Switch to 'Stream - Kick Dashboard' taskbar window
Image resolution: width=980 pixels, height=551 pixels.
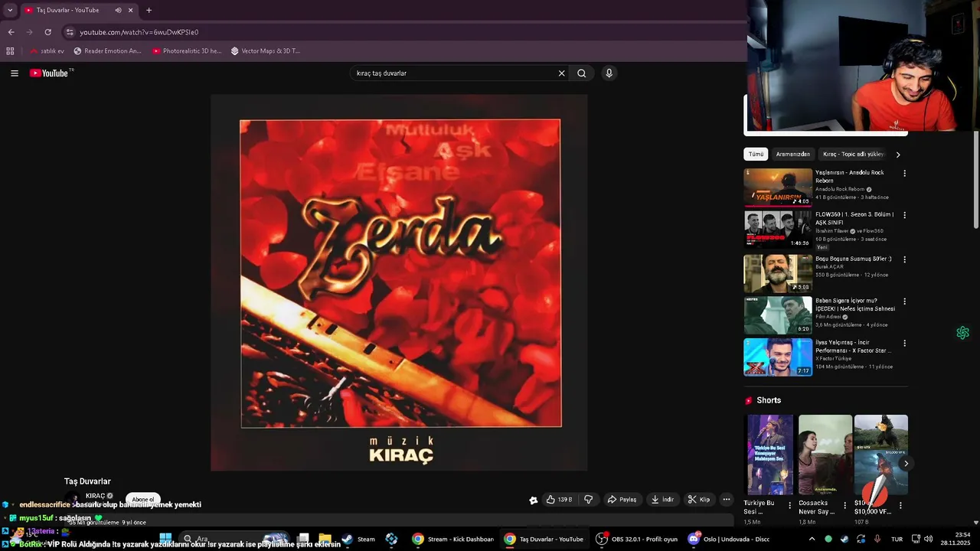(453, 539)
